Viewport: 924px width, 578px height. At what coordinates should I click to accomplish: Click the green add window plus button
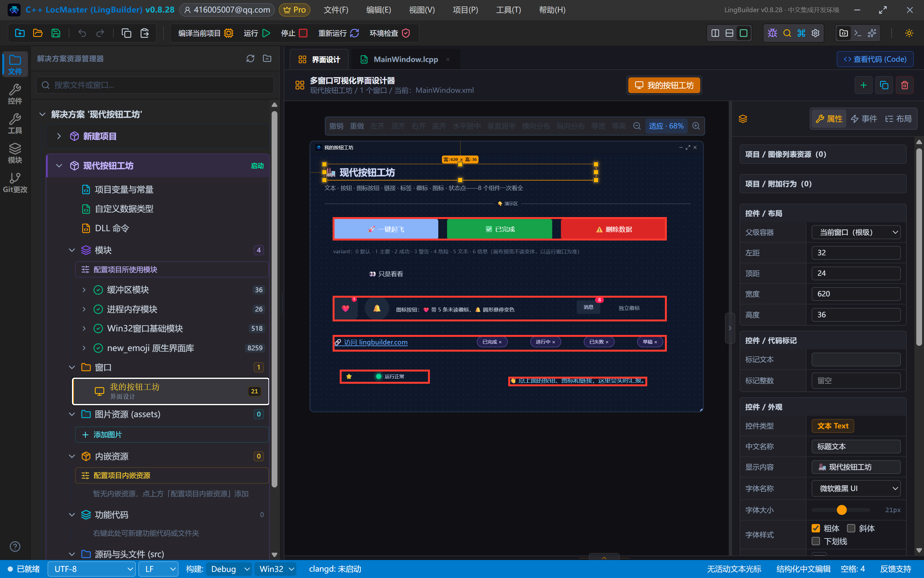[863, 85]
